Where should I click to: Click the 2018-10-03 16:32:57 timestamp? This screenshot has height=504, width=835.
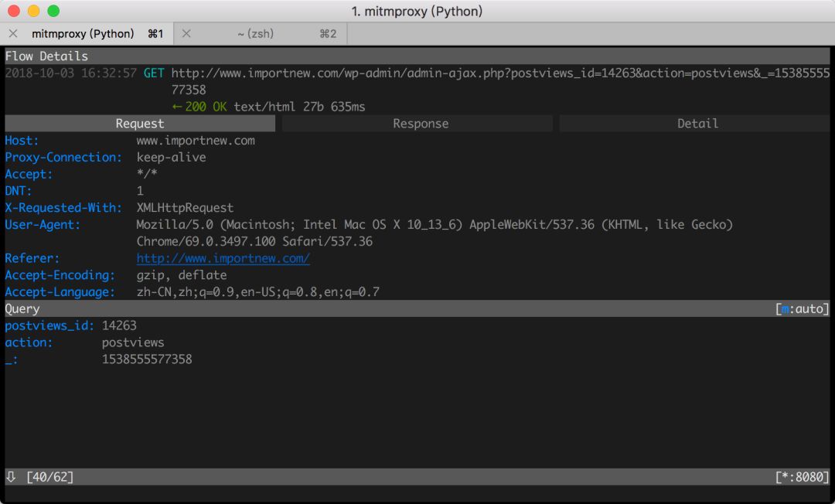tap(71, 73)
